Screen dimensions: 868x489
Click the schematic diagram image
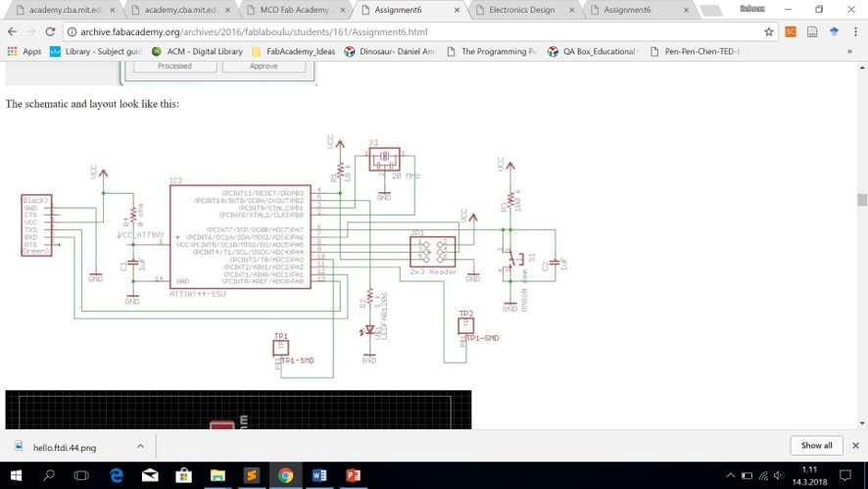[x=291, y=256]
